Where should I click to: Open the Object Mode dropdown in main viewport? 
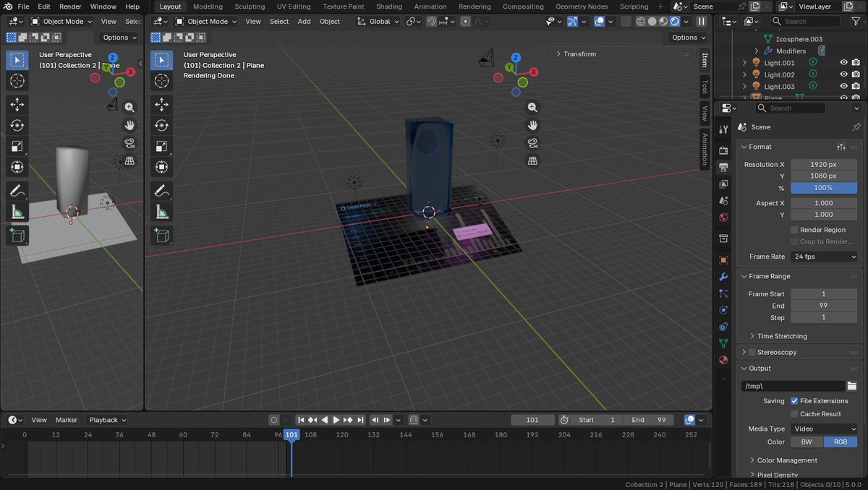[206, 22]
